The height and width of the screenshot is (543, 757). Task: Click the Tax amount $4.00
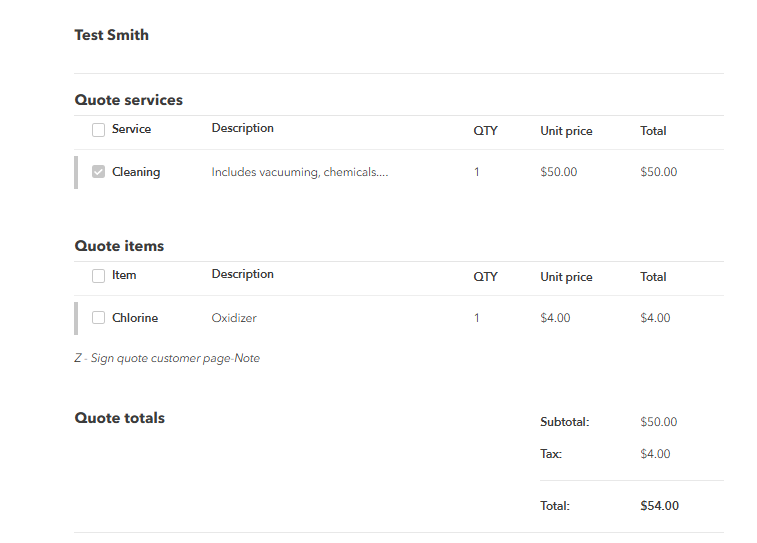655,454
